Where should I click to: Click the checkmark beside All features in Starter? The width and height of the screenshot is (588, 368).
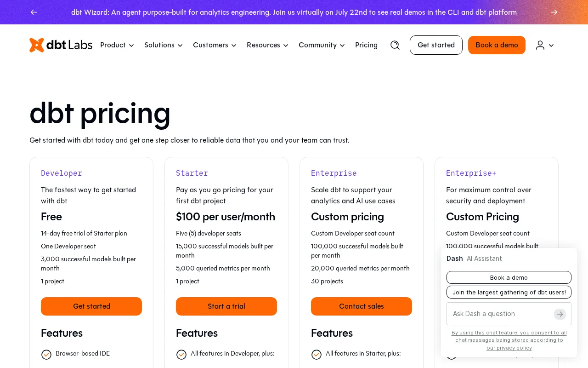tap(317, 354)
